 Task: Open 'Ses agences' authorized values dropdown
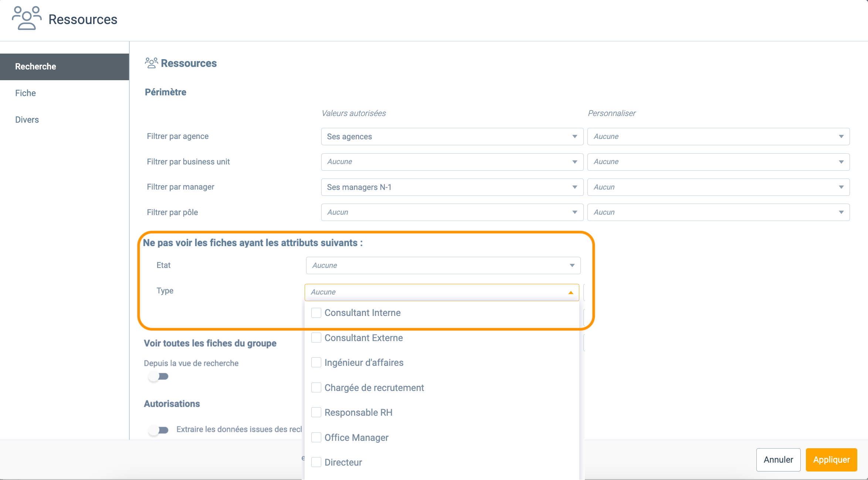point(452,136)
